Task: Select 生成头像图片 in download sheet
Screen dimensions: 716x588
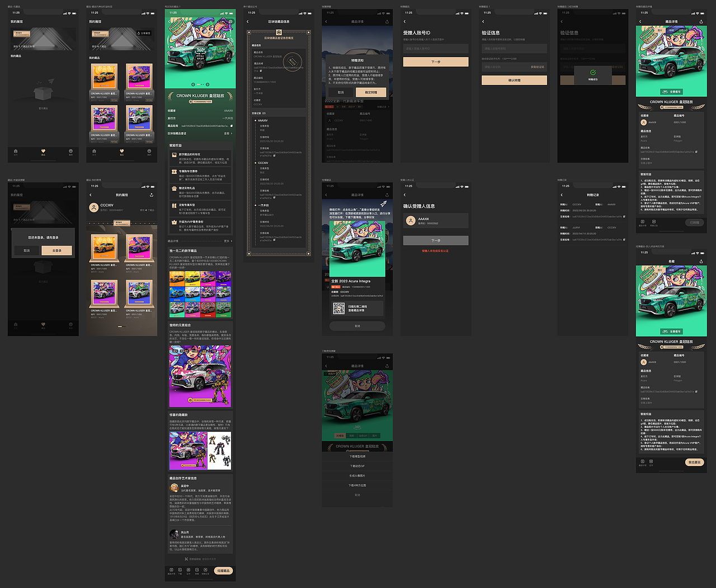Action: click(357, 476)
